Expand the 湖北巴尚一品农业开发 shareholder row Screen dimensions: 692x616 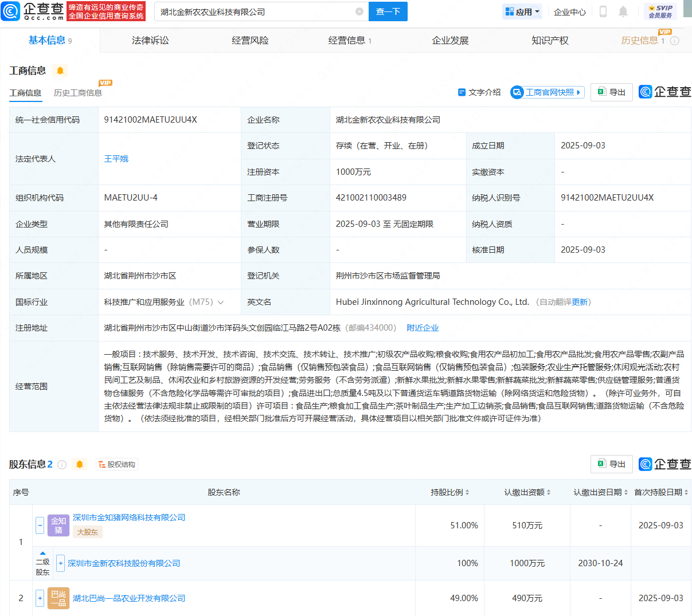40,598
